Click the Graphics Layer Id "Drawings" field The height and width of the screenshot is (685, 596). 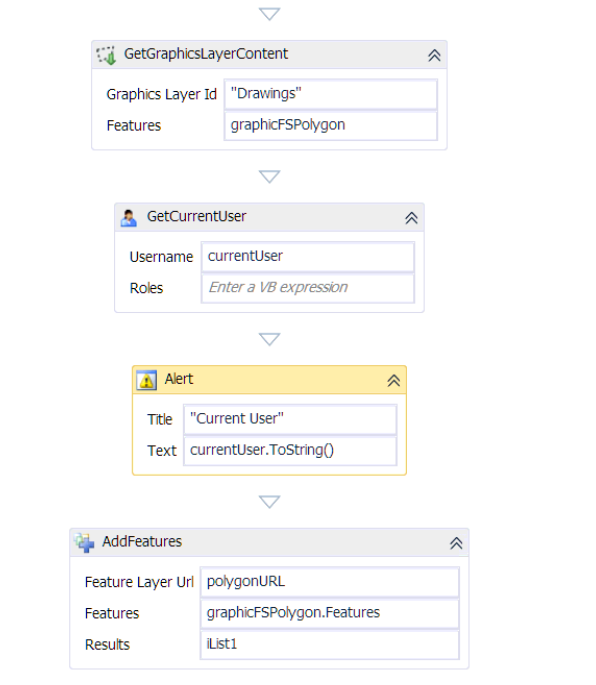pos(331,94)
